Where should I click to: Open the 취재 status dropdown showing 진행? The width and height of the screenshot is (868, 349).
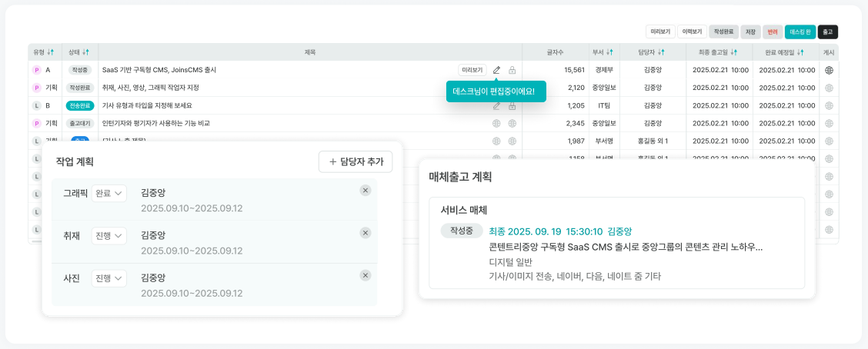tap(108, 236)
